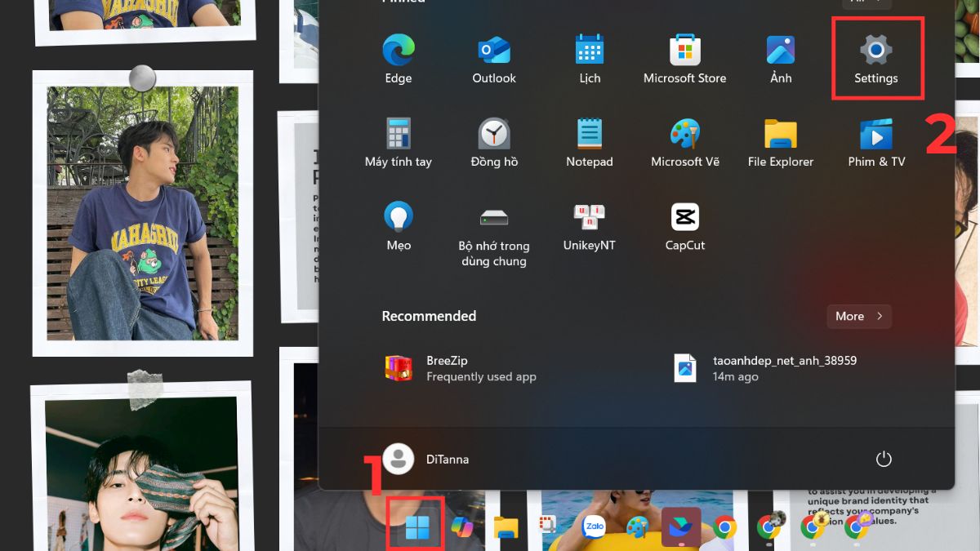
Task: Open the power options button
Action: (x=884, y=460)
